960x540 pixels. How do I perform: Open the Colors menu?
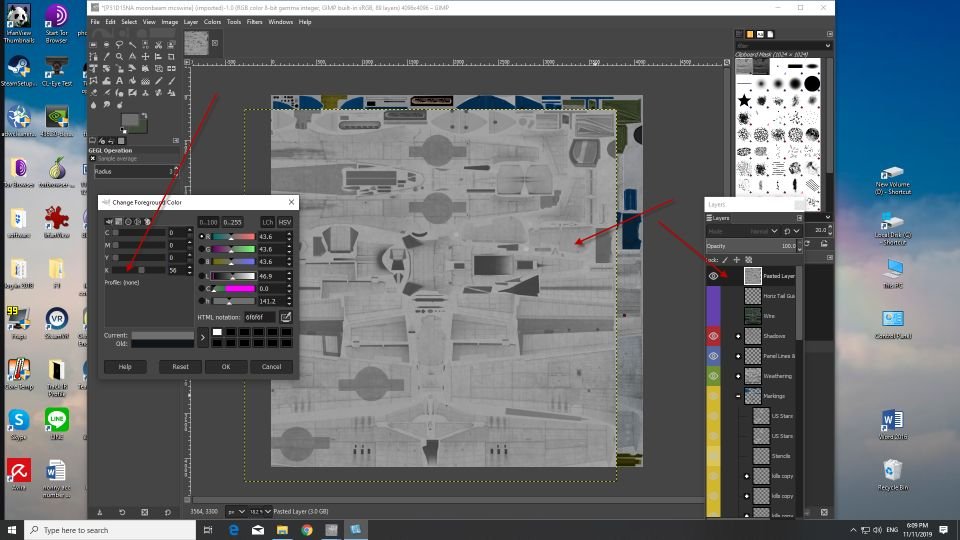(x=212, y=22)
